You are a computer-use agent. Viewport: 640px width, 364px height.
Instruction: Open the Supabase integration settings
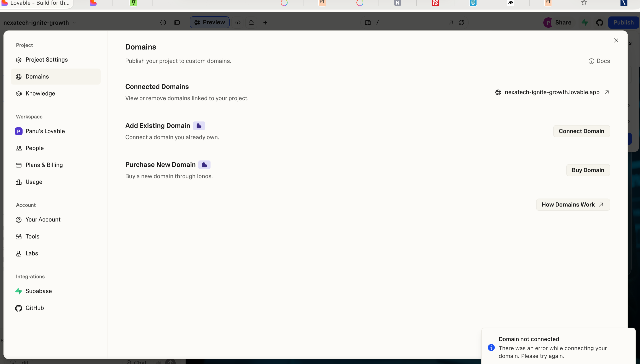point(39,291)
